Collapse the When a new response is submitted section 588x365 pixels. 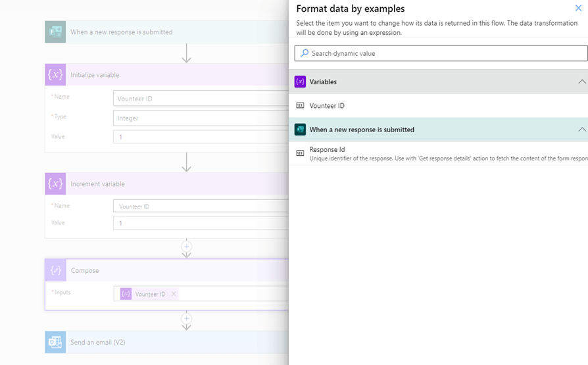581,130
